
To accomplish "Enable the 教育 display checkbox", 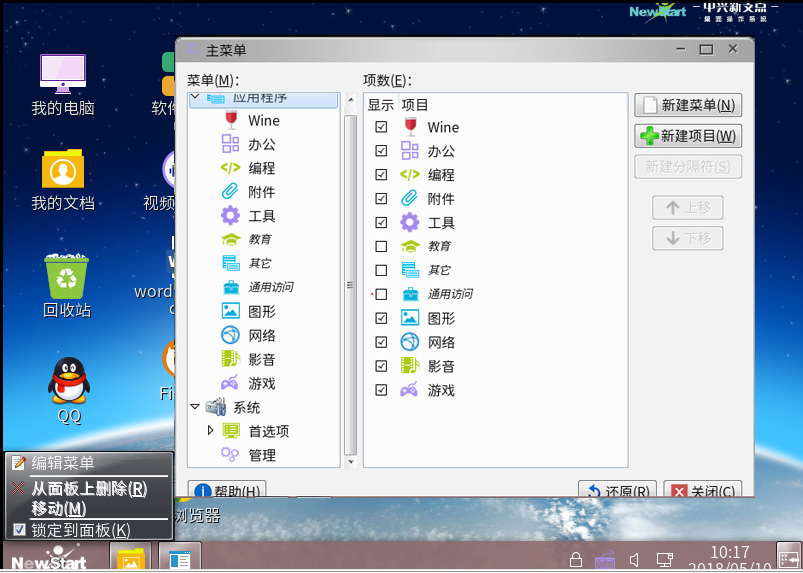I will pos(381,246).
